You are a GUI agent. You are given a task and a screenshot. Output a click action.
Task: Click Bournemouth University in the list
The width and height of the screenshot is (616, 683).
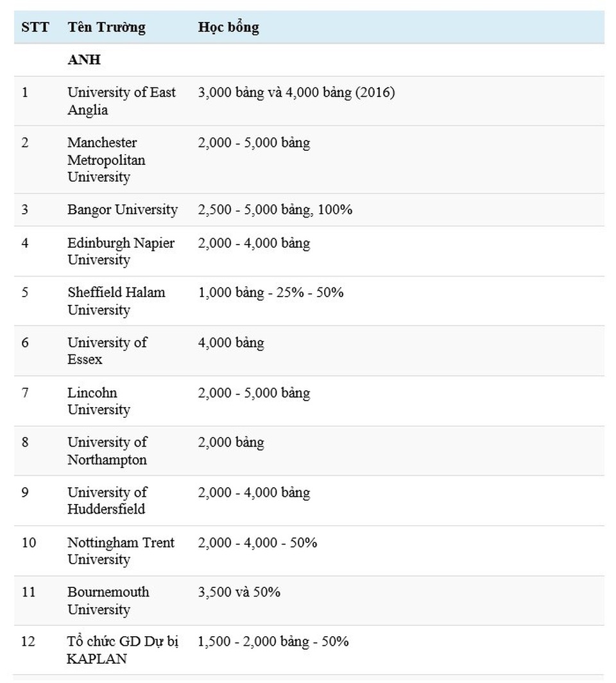click(108, 601)
